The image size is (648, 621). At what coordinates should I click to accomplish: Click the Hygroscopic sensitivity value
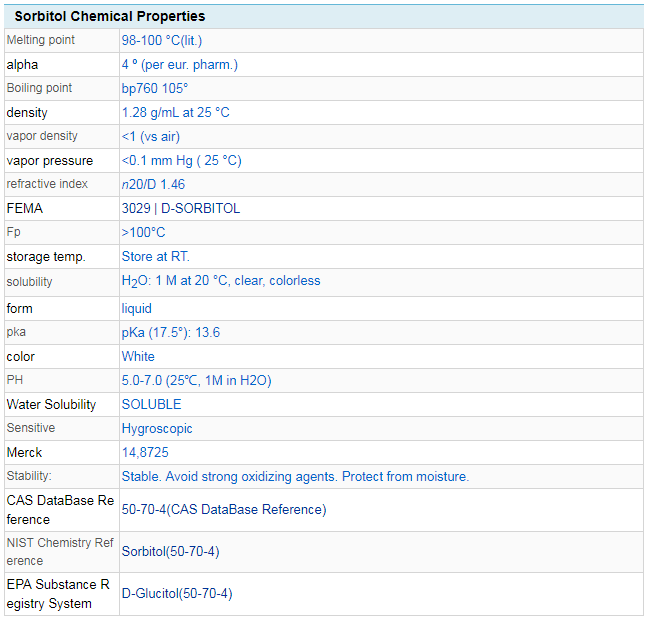pyautogui.click(x=157, y=428)
